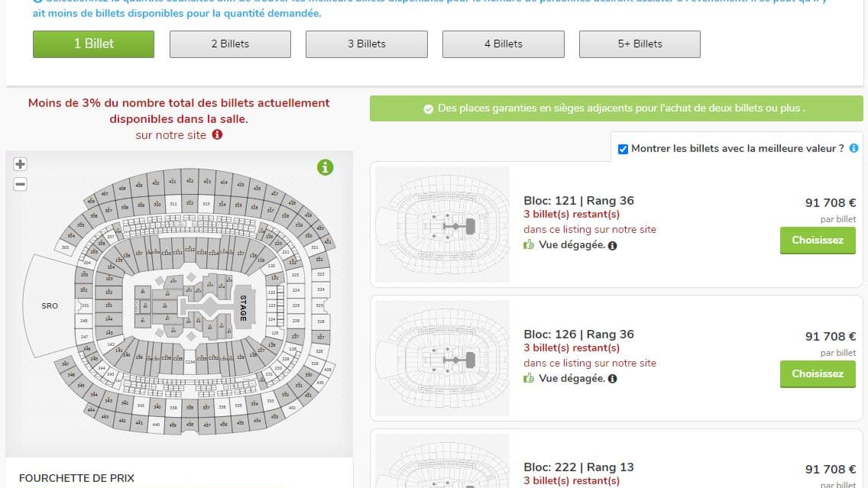Zoom in on the seating map
Viewport: 868px width, 488px height.
pos(21,164)
